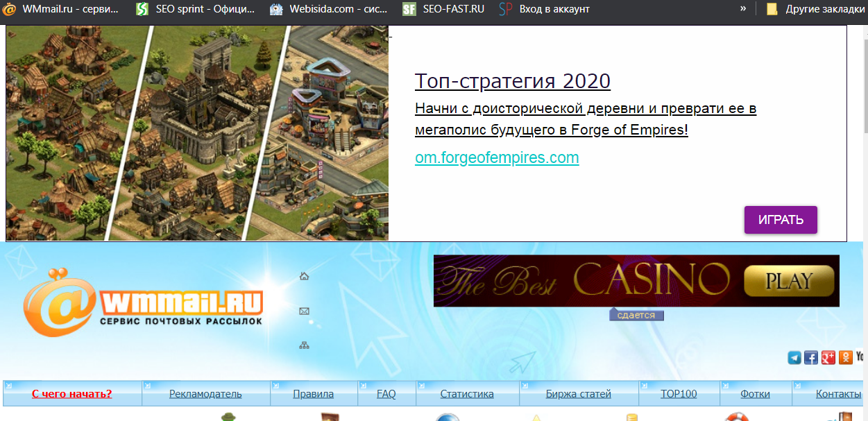Open the 'Статистика' menu item
The width and height of the screenshot is (868, 421).
[x=467, y=394]
